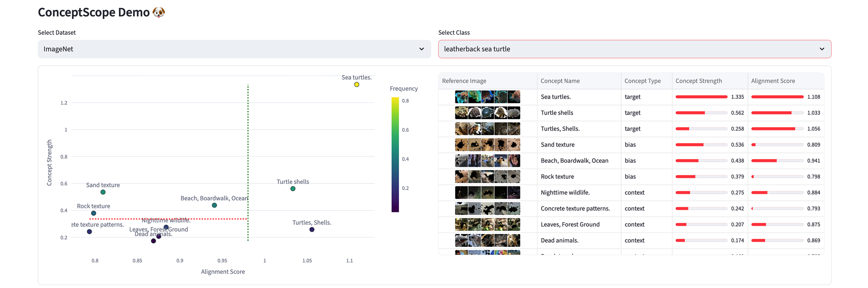Click the Sand texture point in scatter plot
Image resolution: width=868 pixels, height=288 pixels.
pos(103,192)
